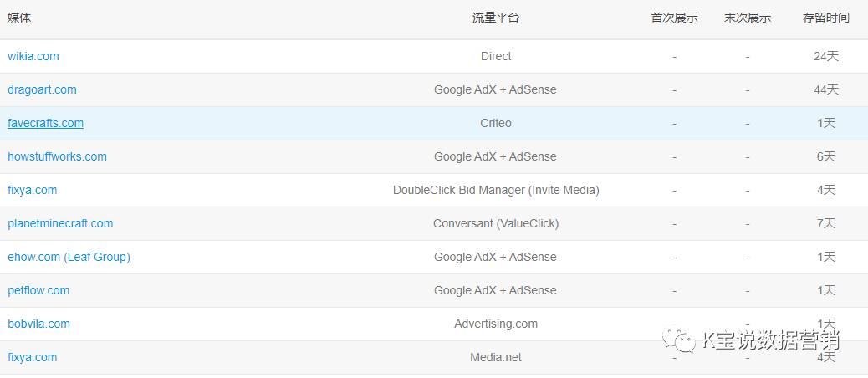Select the Criteo platform cell
This screenshot has height=378, width=868.
(496, 124)
